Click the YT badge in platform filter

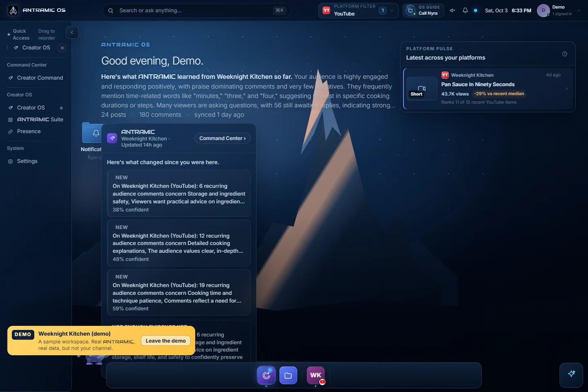tap(327, 11)
